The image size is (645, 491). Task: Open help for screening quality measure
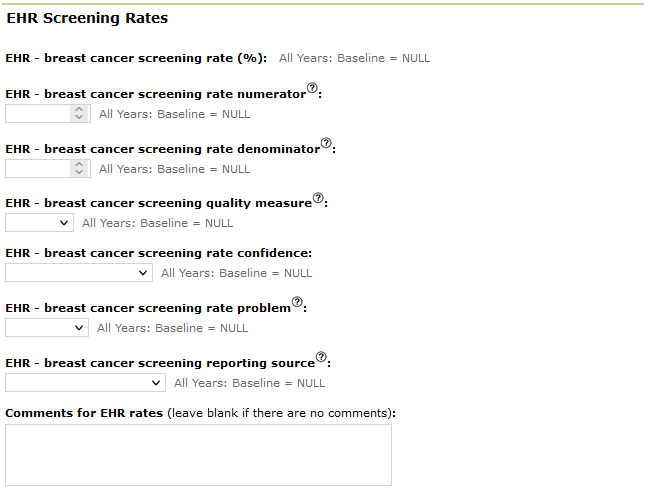pyautogui.click(x=318, y=199)
